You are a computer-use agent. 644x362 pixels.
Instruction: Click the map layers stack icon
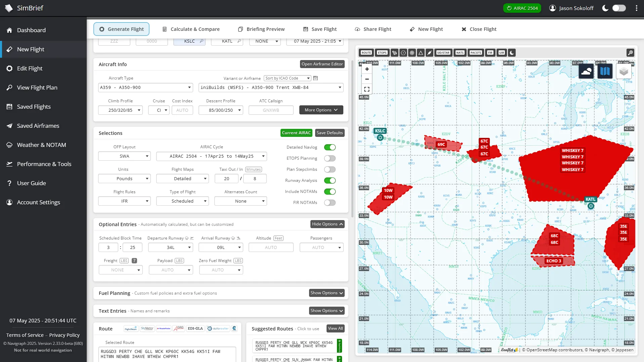point(624,71)
